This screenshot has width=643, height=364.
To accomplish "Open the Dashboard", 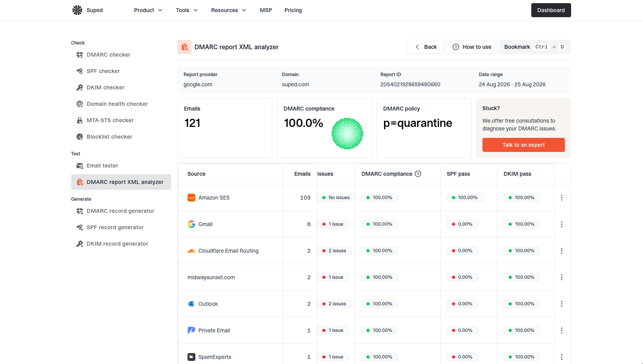I will tap(551, 10).
